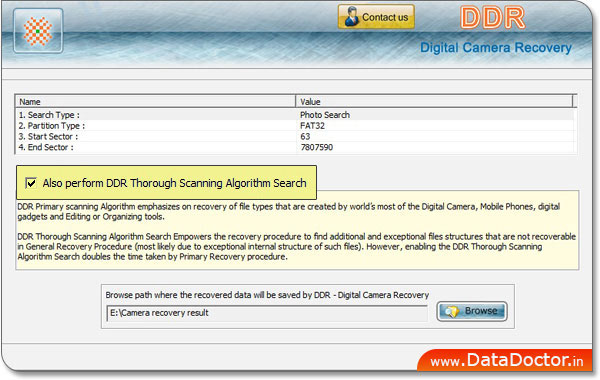Click the '7807590' end sector value
600x380 pixels.
(316, 147)
